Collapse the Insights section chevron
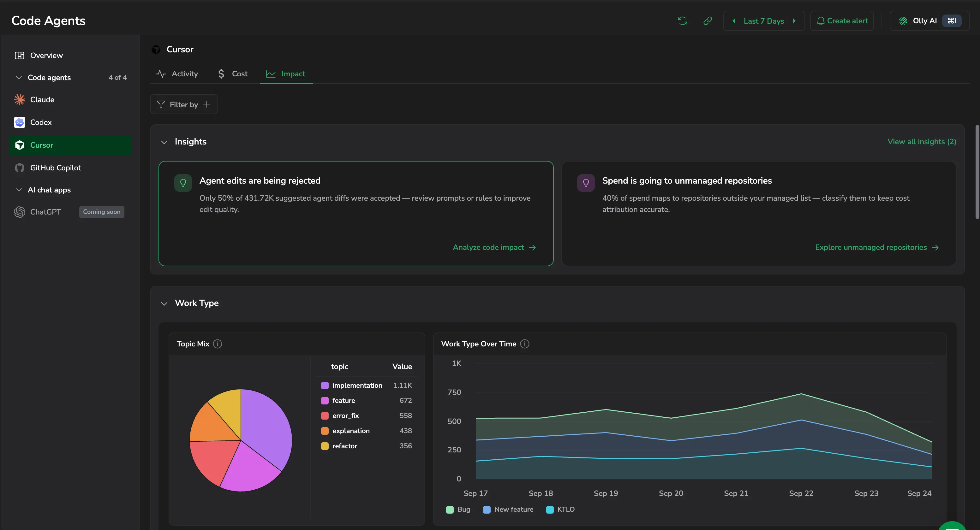Image resolution: width=980 pixels, height=530 pixels. 164,142
